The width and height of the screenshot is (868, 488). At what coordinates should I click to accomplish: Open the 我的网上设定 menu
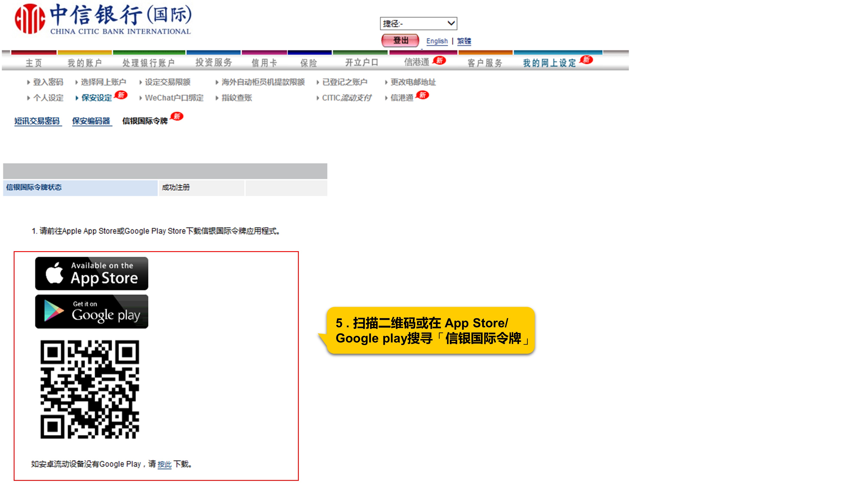[x=550, y=63]
